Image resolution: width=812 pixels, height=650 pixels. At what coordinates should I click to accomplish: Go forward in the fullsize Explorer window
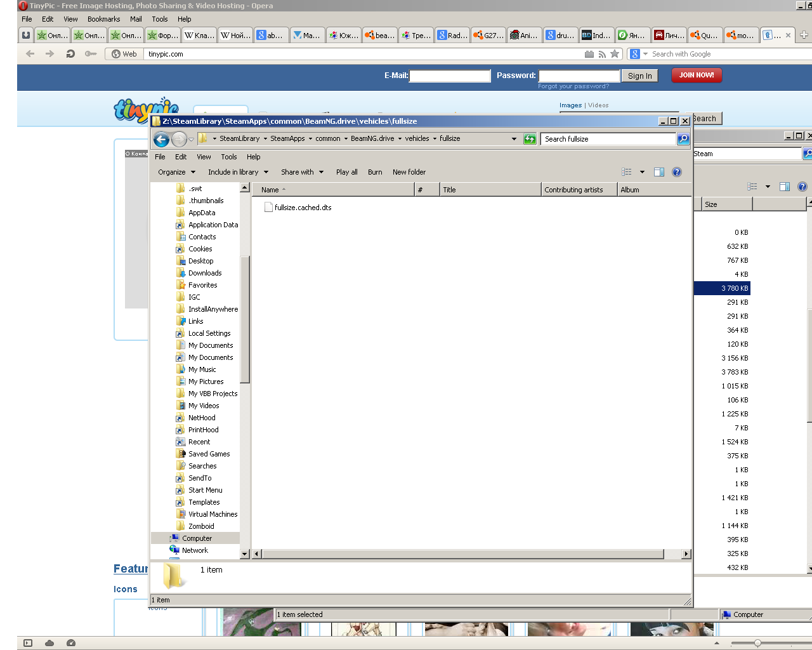tap(179, 139)
